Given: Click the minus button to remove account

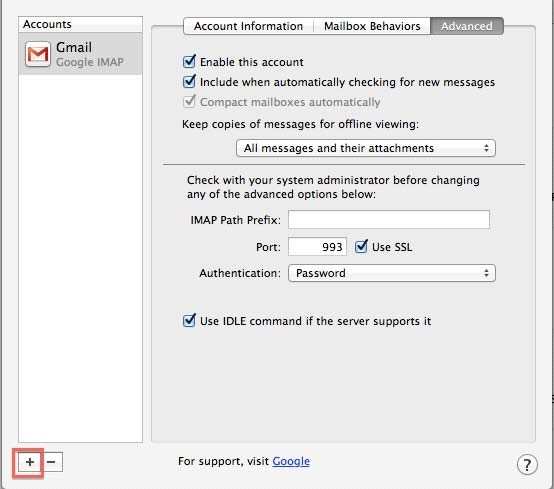Looking at the screenshot, I should pos(52,462).
